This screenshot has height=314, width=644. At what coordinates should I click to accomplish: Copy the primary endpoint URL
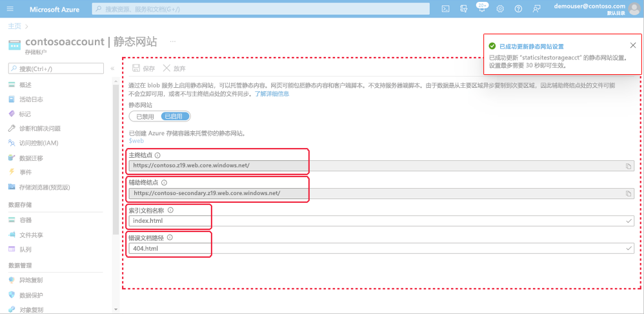(x=628, y=166)
